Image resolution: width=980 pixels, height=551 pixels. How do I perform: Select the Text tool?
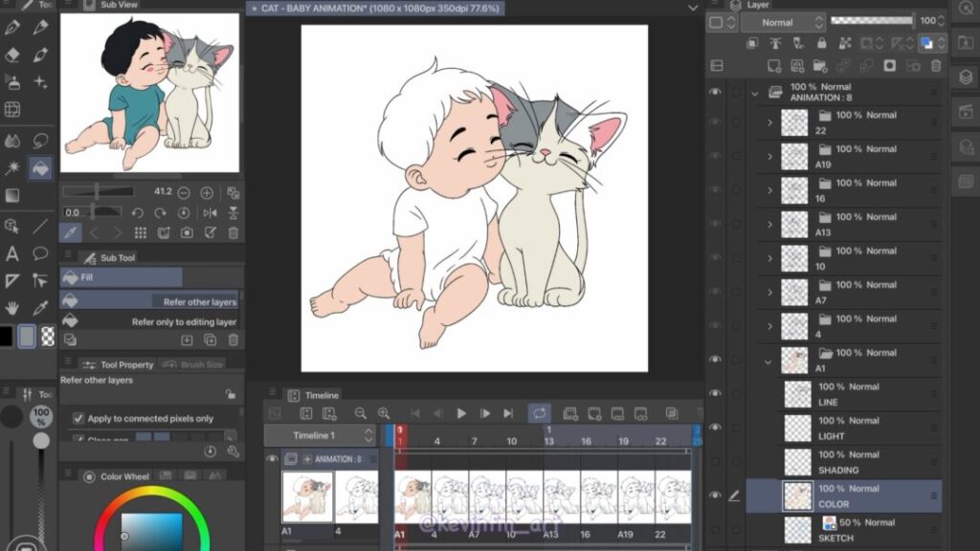point(12,253)
